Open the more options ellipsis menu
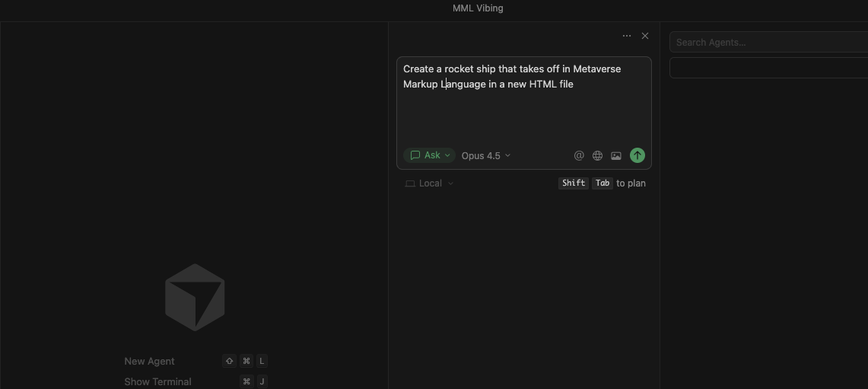Screen dimensions: 868x389 (x=627, y=36)
